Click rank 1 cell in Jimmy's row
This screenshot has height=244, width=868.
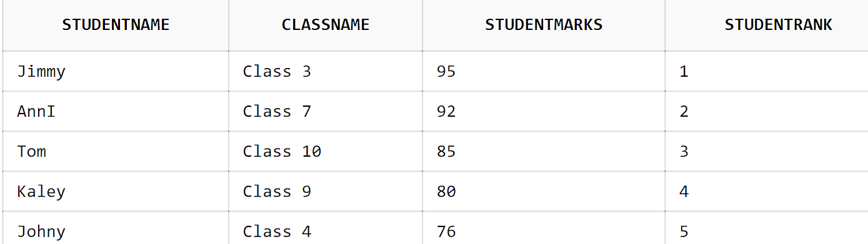coord(767,71)
